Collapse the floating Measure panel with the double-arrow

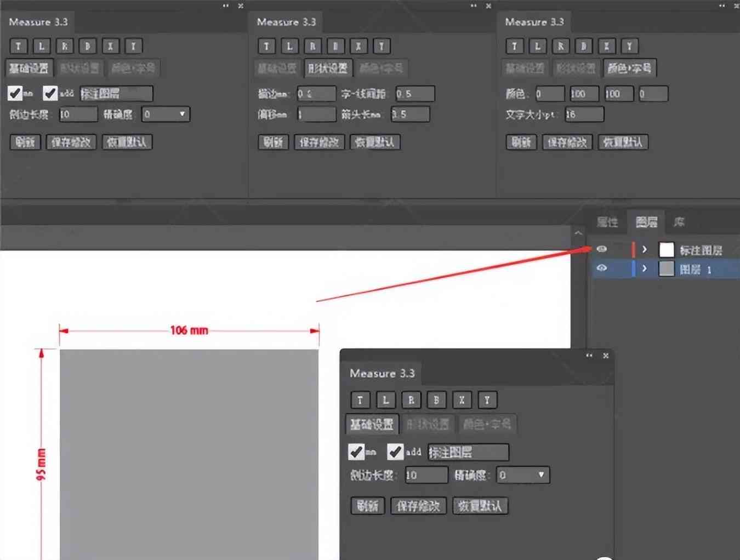pyautogui.click(x=589, y=356)
